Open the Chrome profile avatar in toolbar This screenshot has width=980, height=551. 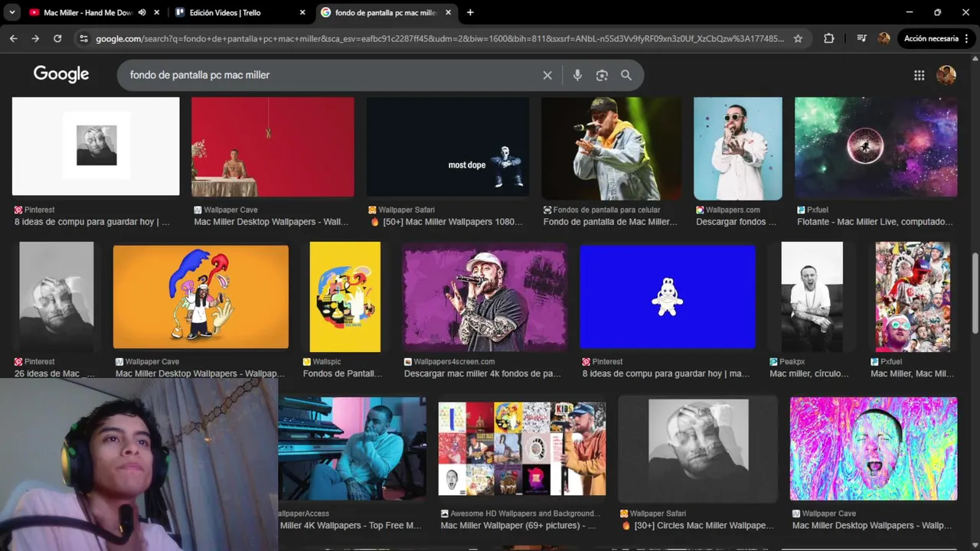(x=884, y=38)
